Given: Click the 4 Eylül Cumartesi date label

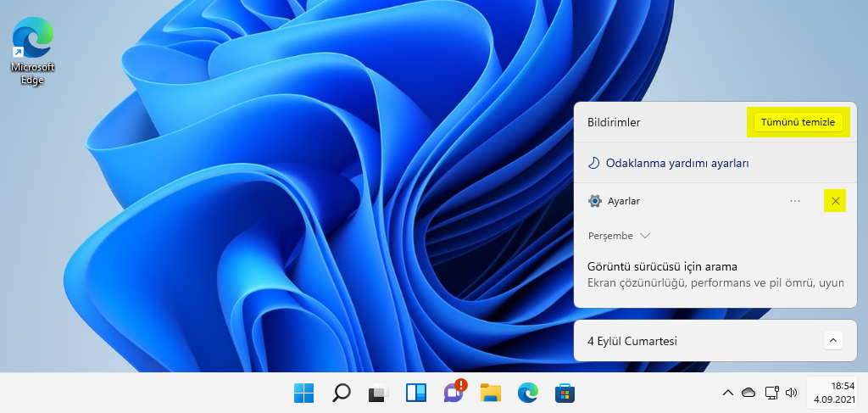Looking at the screenshot, I should 632,341.
